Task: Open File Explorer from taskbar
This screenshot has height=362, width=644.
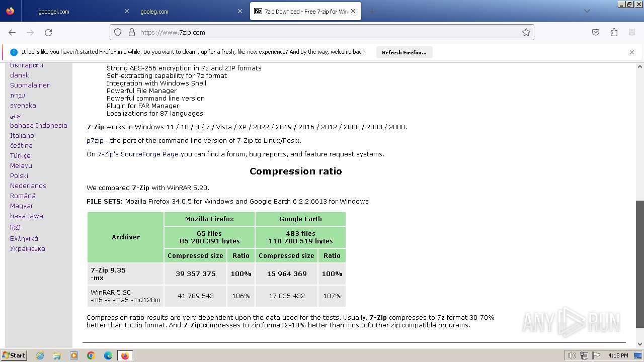Action: pos(57,355)
